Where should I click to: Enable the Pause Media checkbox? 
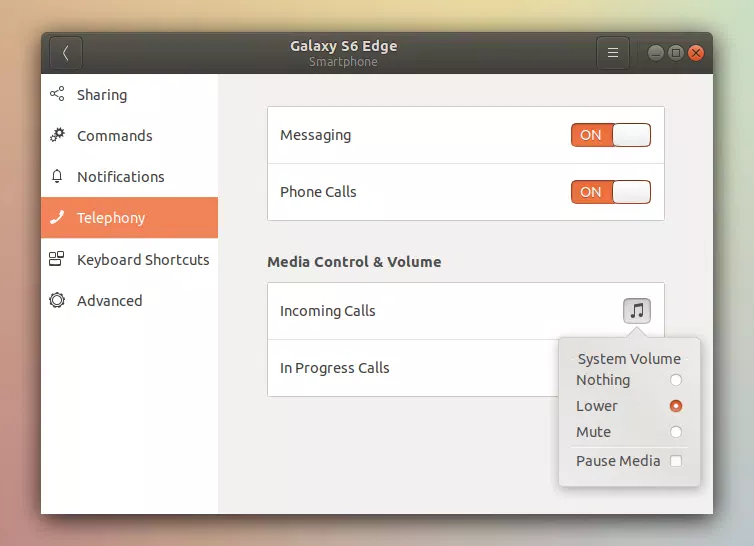click(x=676, y=461)
